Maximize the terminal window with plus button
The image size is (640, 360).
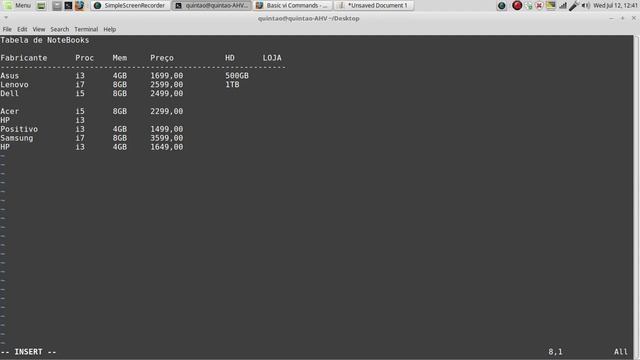coord(622,18)
